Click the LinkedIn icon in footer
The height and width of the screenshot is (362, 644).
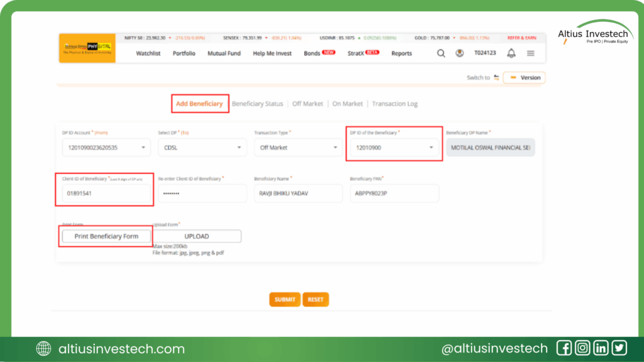pos(601,348)
